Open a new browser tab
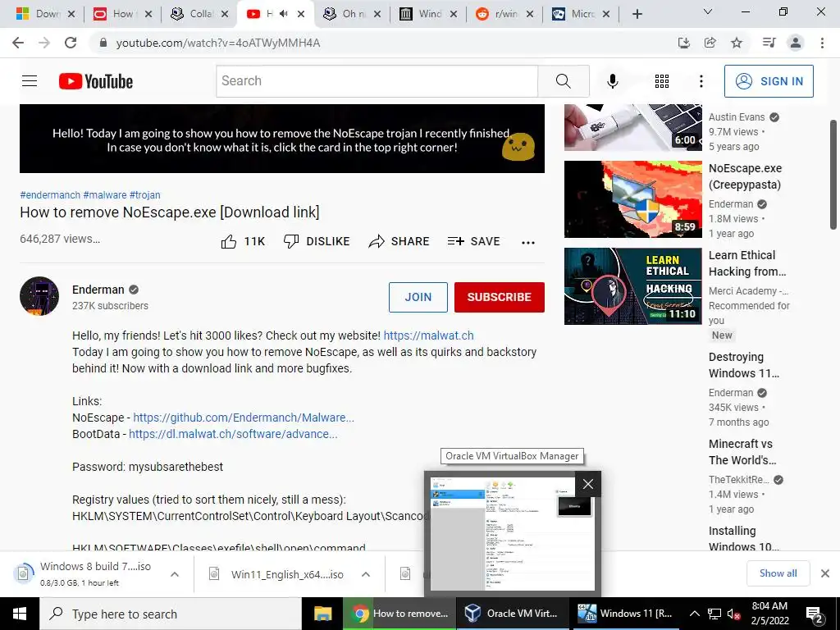840x630 pixels. tap(637, 15)
